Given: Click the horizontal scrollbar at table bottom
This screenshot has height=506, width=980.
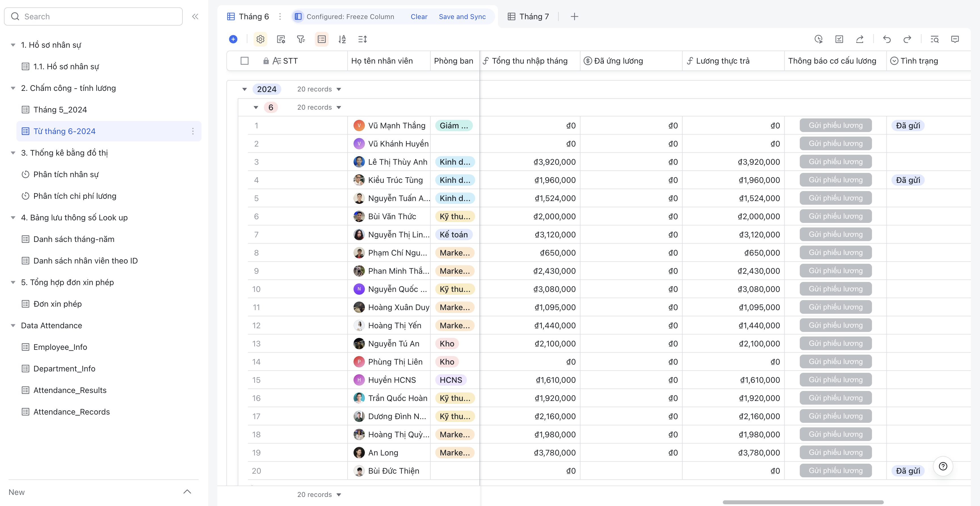Looking at the screenshot, I should point(803,502).
